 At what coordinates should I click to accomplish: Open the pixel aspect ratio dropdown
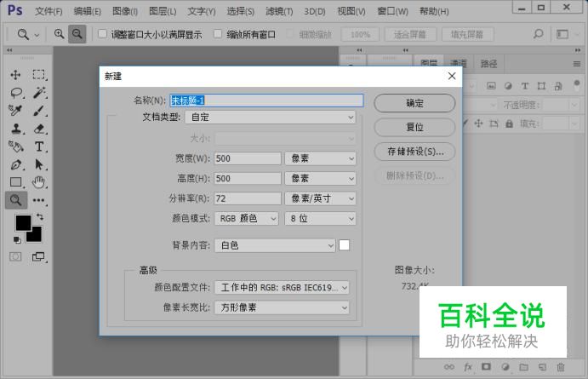(x=282, y=307)
